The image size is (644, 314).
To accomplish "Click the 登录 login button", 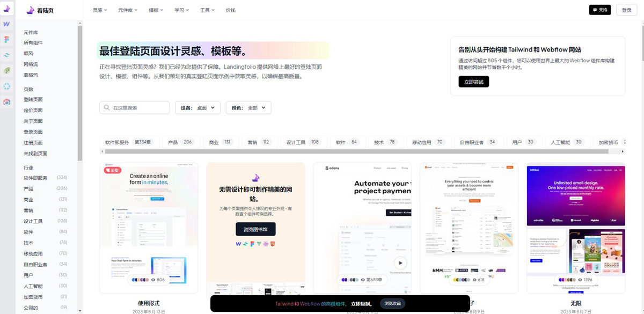I will [627, 10].
